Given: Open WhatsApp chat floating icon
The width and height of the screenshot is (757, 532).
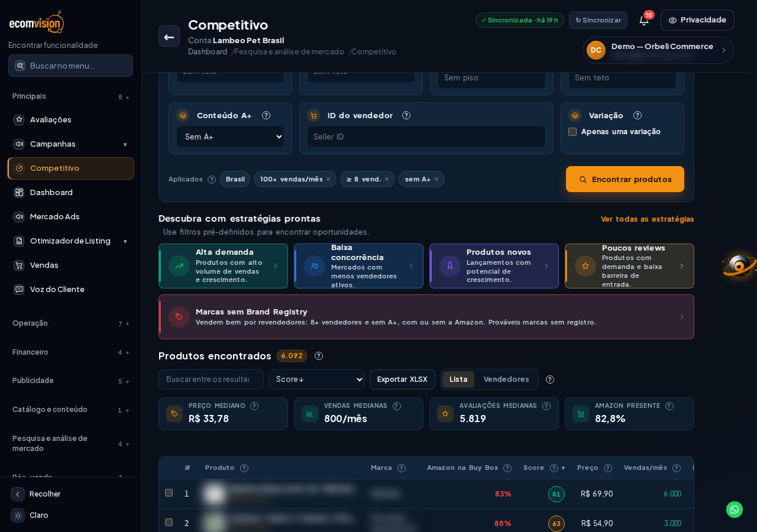Looking at the screenshot, I should coord(735,510).
